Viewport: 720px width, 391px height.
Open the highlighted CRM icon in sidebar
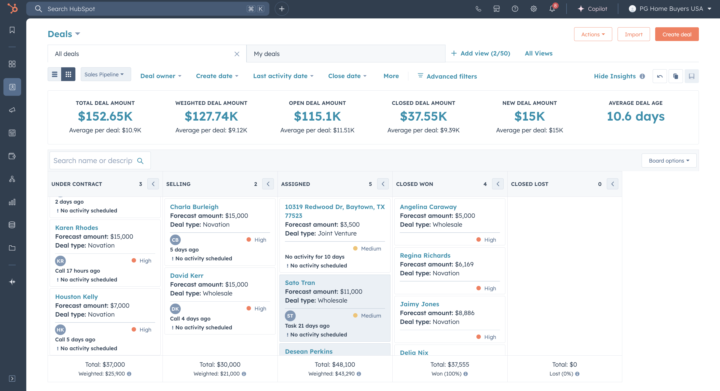(x=12, y=87)
